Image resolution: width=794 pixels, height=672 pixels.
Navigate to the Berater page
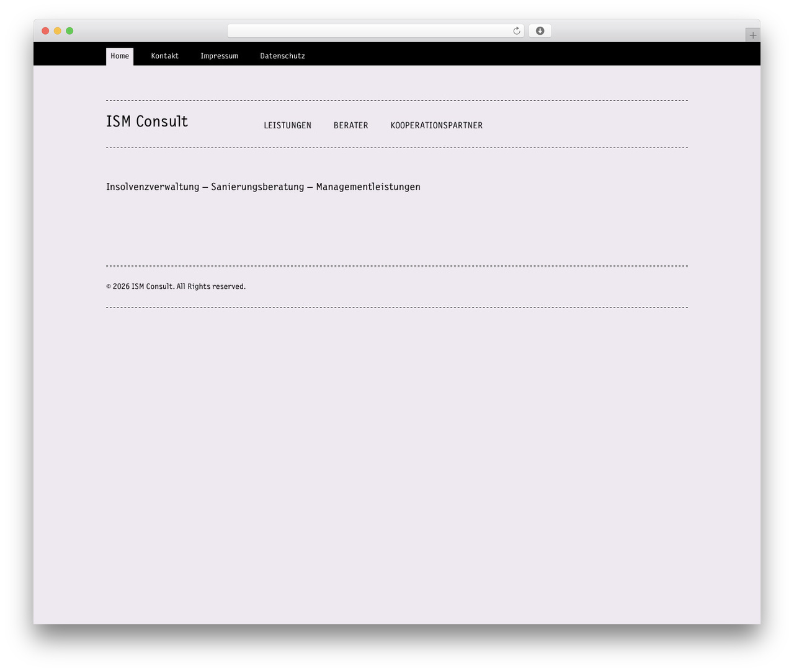(x=350, y=125)
